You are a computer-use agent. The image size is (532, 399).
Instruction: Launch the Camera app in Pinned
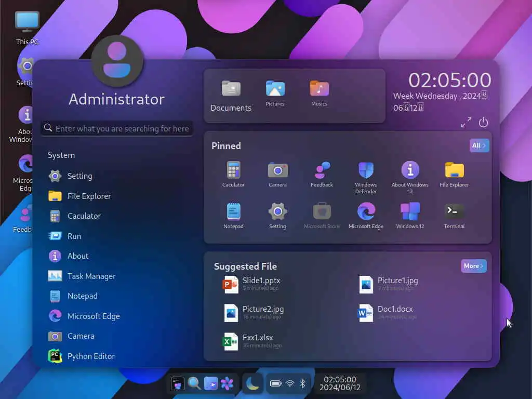[x=277, y=175]
